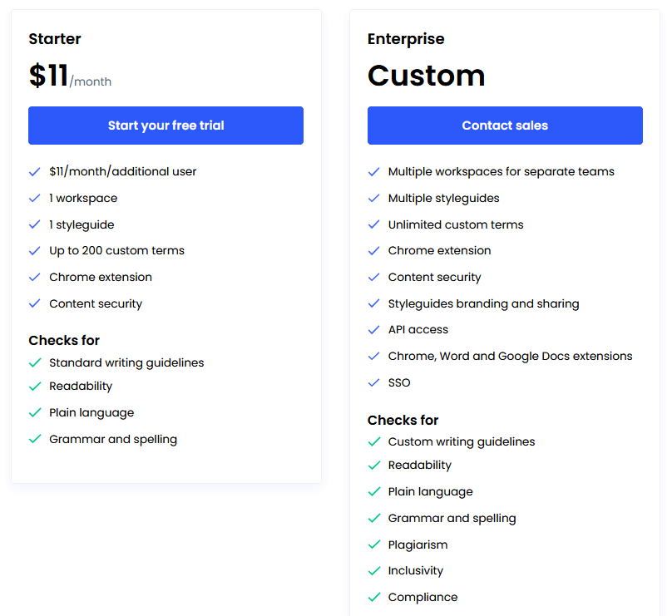Click the Starter plan title
672x616 pixels.
pos(55,39)
